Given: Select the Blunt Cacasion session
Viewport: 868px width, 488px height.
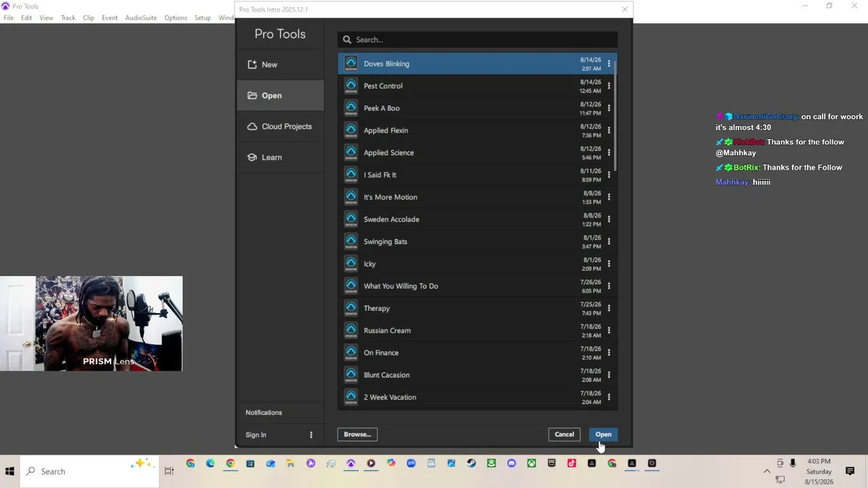Looking at the screenshot, I should point(477,375).
